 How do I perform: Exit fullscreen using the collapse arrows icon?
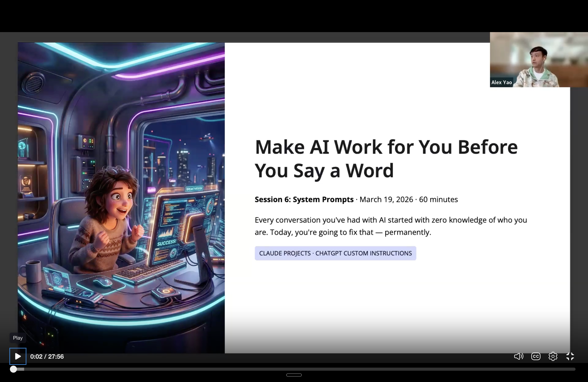(x=570, y=356)
